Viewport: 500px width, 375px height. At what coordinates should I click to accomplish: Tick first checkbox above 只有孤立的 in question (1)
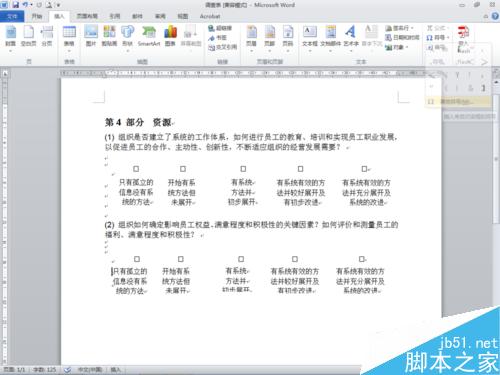click(x=136, y=169)
